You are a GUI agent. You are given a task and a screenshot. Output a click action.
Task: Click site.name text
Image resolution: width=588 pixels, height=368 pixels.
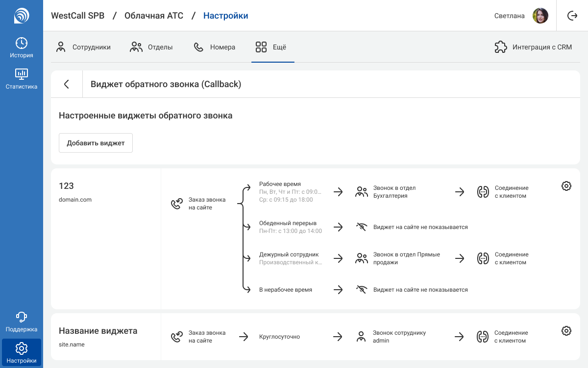pyautogui.click(x=72, y=345)
